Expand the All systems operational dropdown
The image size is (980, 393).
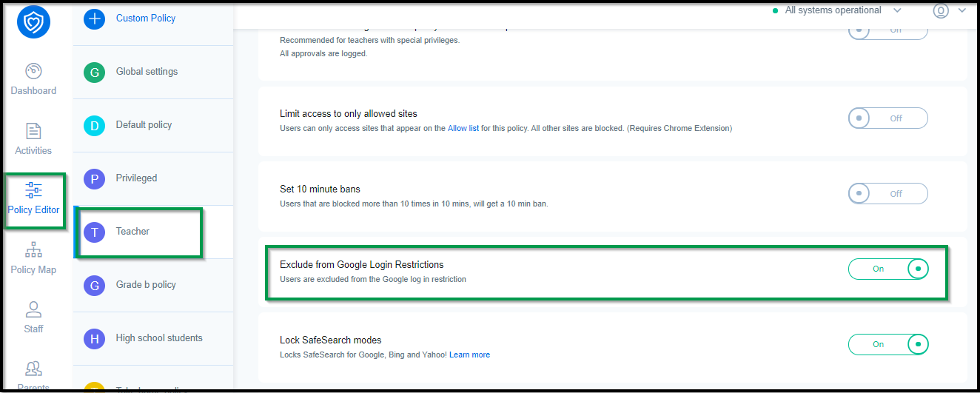pyautogui.click(x=897, y=10)
